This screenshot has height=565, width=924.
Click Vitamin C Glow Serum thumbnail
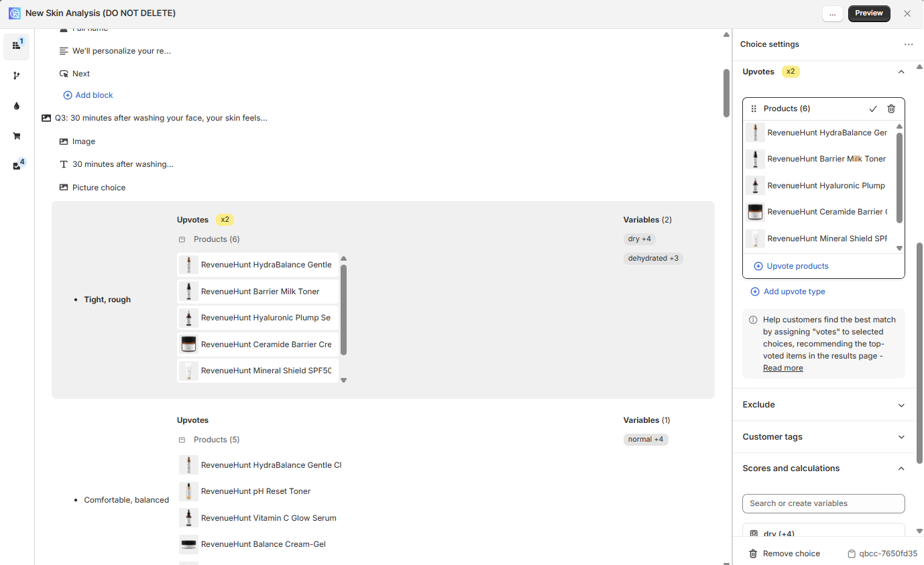(188, 518)
